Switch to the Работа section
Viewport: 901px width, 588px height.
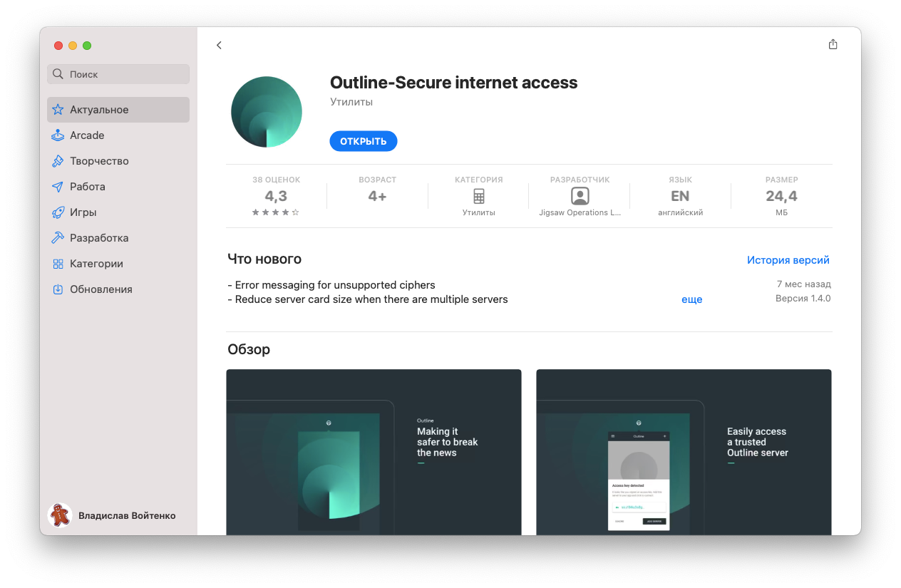pos(118,187)
